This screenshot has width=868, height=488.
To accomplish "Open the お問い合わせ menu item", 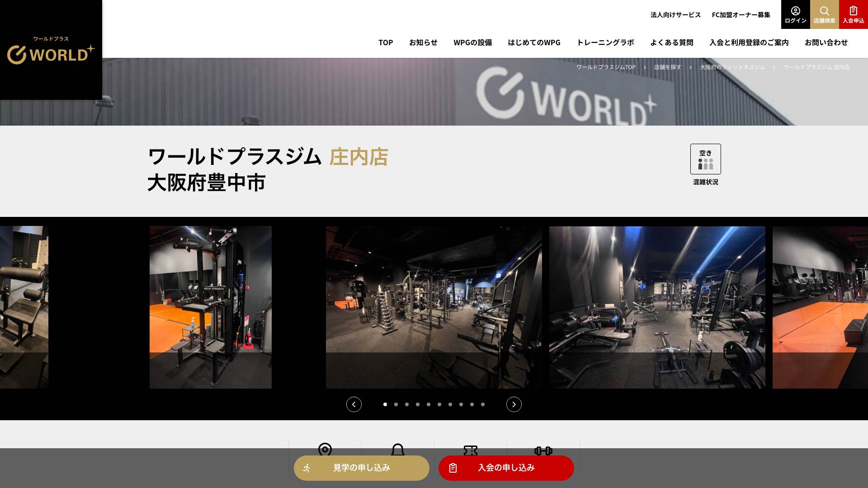I will pos(826,42).
